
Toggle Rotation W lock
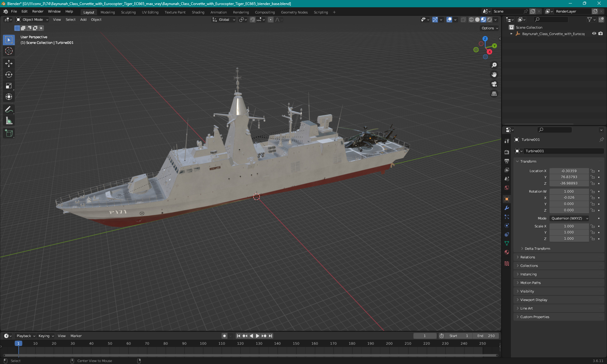[593, 191]
